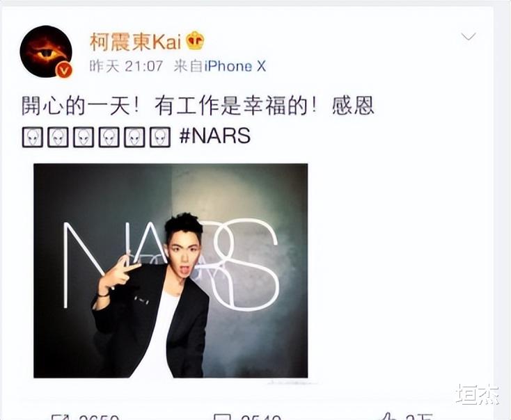The width and height of the screenshot is (511, 420).
Task: Open the 柯震東Kai username profile link
Action: click(135, 42)
